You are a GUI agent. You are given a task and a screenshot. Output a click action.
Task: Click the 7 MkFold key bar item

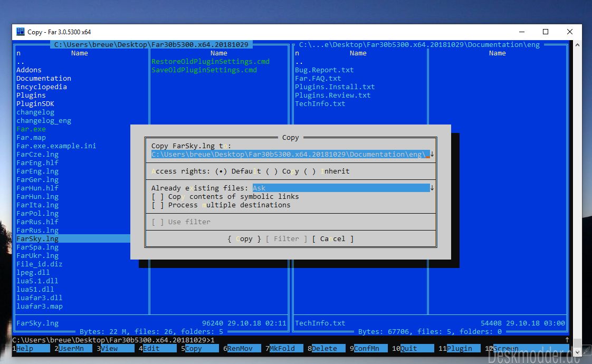coord(284,349)
